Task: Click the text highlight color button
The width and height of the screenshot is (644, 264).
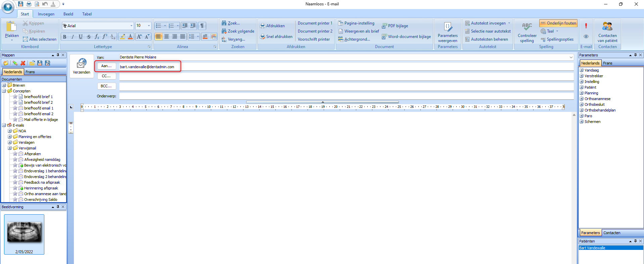Action: point(122,37)
